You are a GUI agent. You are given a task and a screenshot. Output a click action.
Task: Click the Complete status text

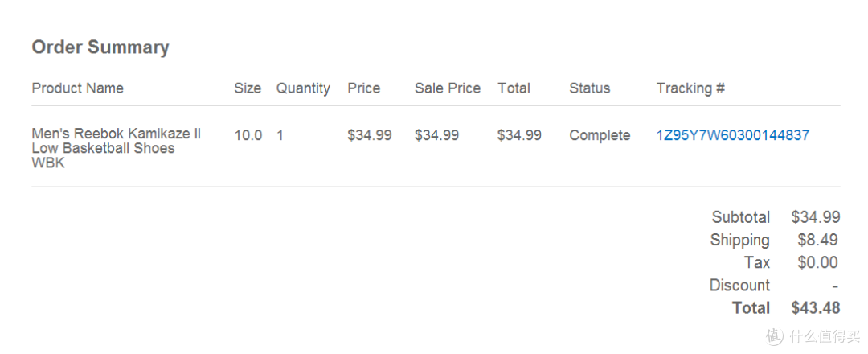click(x=600, y=136)
